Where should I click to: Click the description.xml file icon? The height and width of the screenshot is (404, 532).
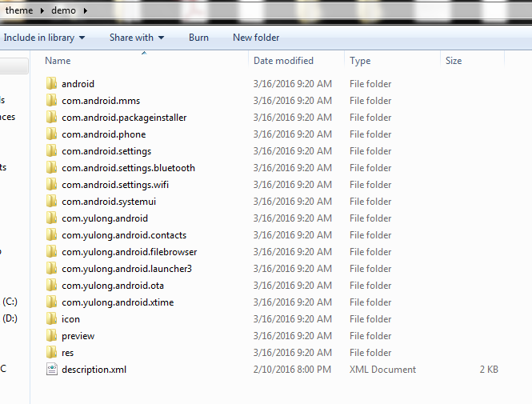point(51,369)
